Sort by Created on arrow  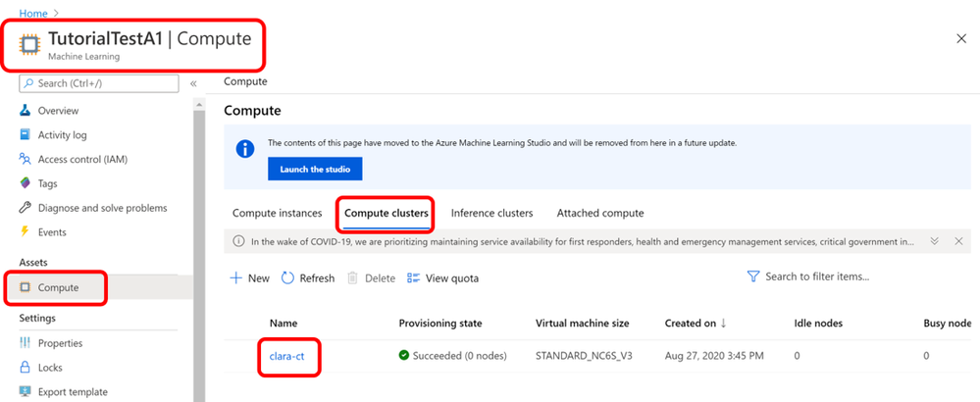[x=724, y=323]
